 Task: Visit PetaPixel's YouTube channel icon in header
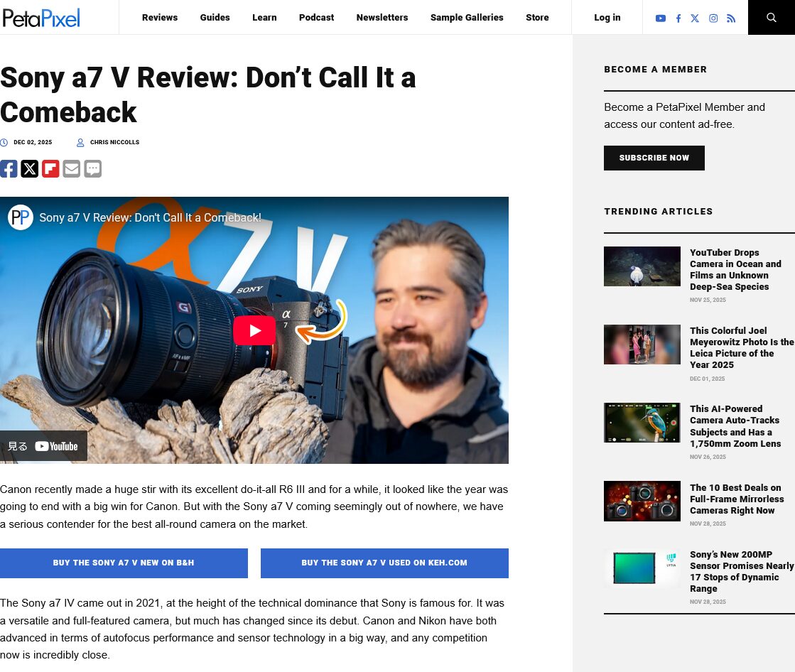tap(661, 18)
